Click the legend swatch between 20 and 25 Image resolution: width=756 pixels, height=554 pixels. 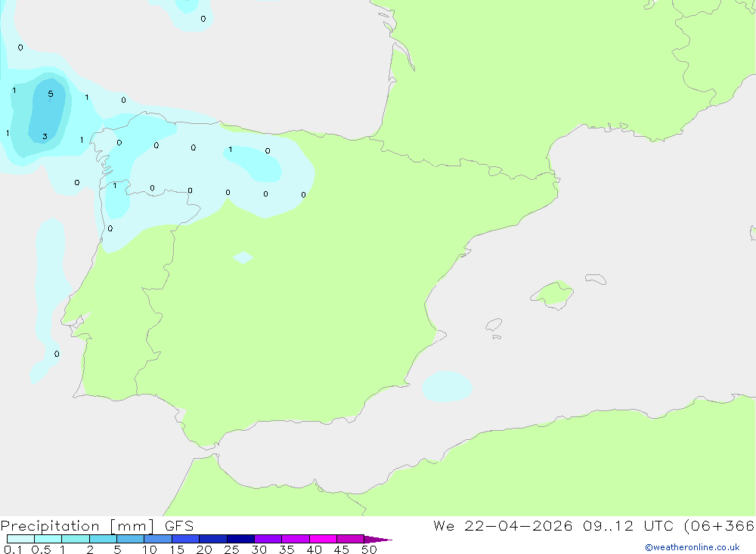(213, 539)
